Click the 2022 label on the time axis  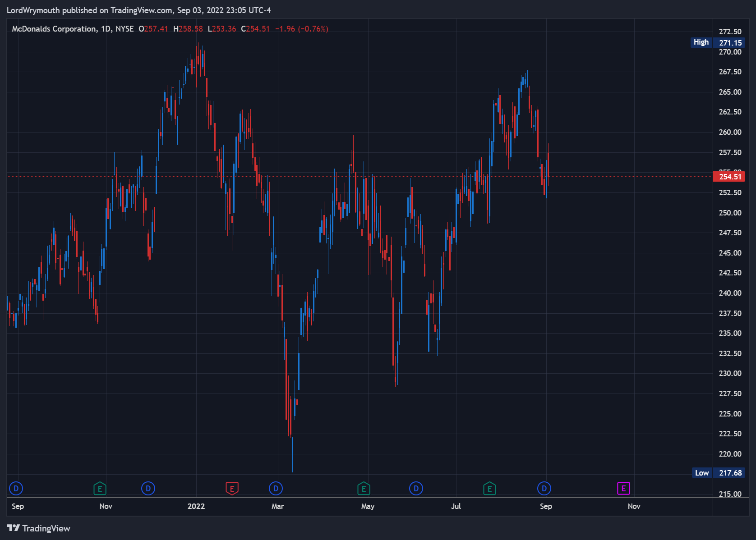(x=196, y=506)
